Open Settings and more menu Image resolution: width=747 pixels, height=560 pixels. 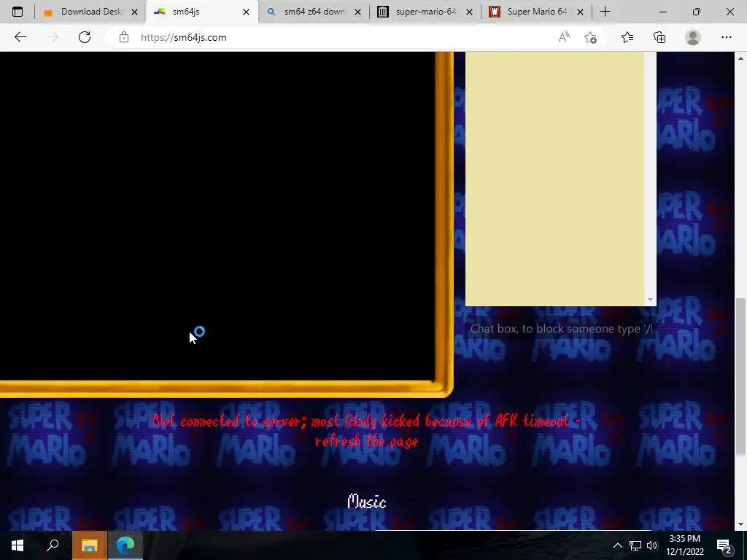(x=726, y=37)
